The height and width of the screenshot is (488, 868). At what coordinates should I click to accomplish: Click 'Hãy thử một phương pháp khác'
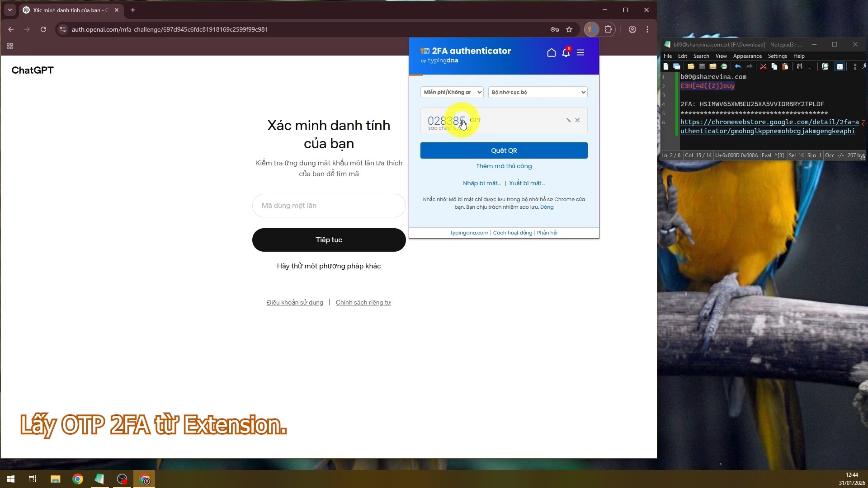329,266
